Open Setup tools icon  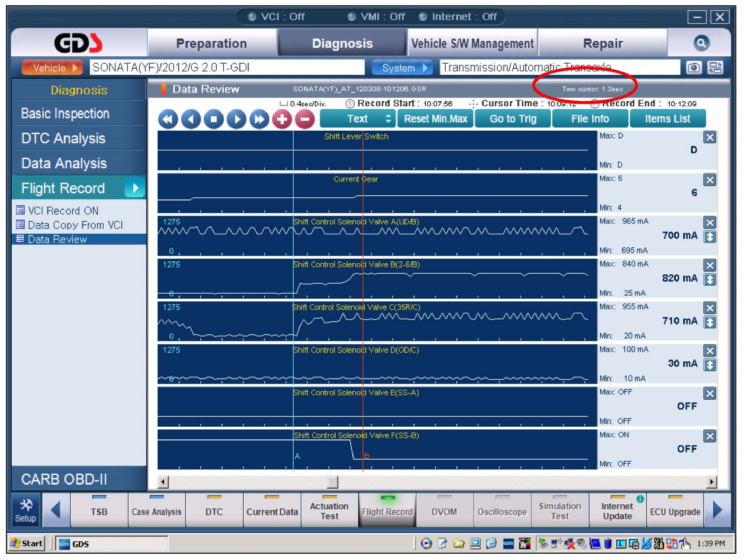point(26,510)
